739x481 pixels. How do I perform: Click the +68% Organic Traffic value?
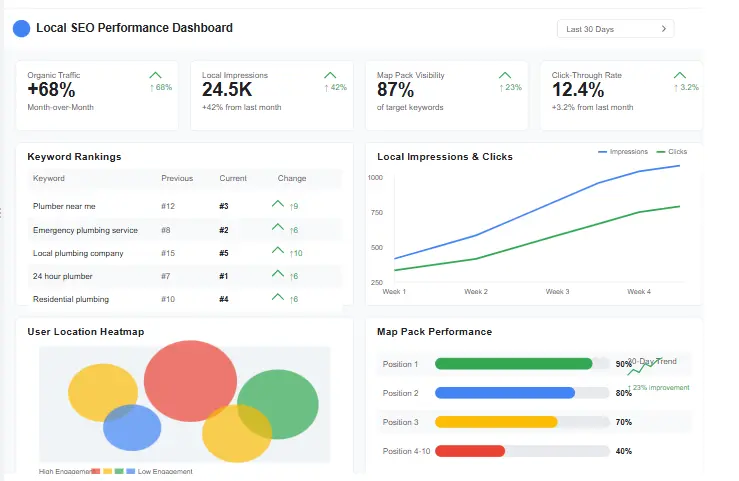click(51, 90)
